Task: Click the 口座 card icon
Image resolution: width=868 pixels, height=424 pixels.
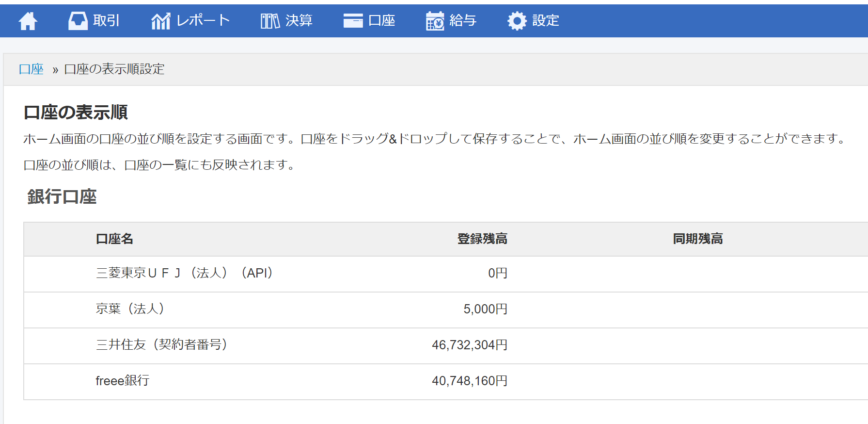Action: pos(353,21)
